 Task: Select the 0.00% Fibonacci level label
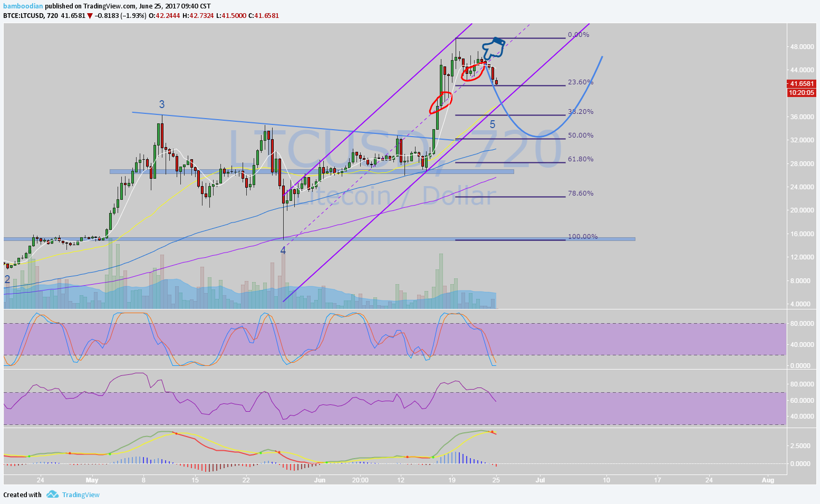578,35
